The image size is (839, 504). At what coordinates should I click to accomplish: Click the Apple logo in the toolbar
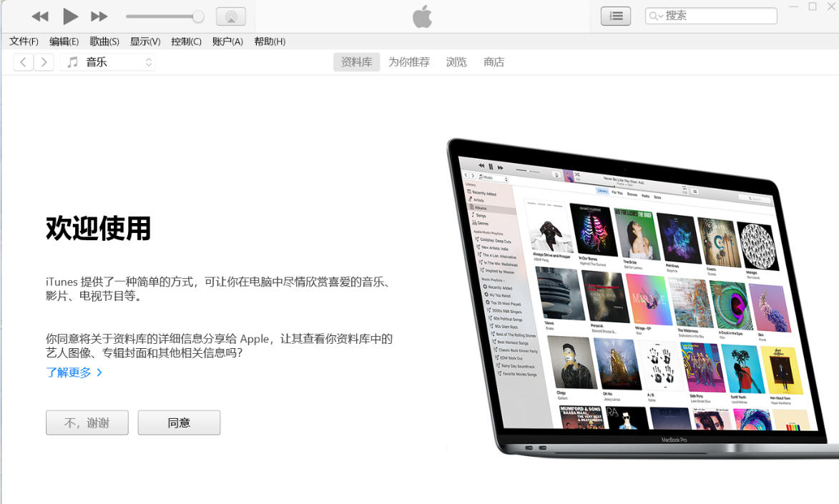click(422, 15)
